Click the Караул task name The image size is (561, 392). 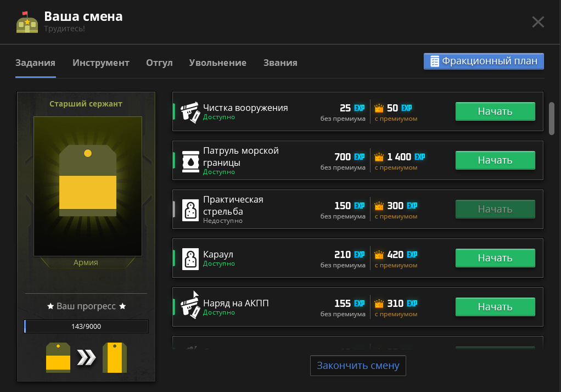pos(218,254)
